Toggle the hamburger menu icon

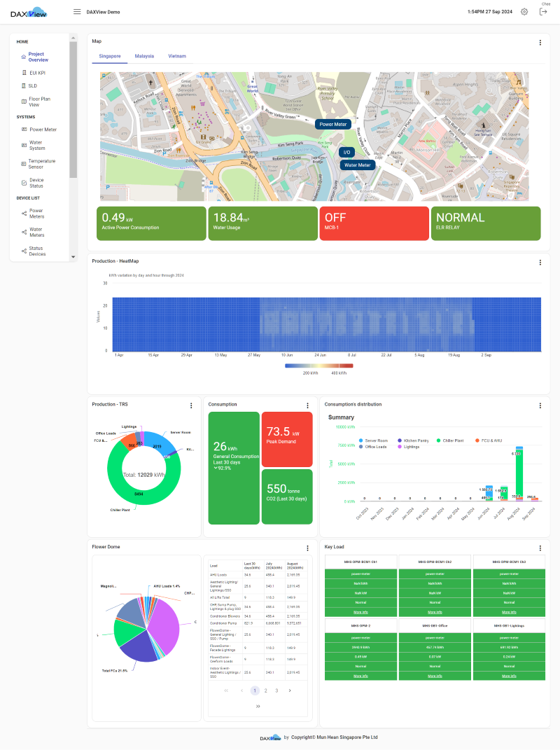point(77,12)
